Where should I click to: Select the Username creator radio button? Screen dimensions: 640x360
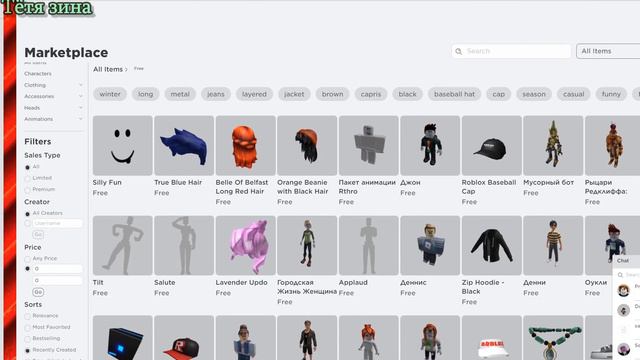click(27, 223)
